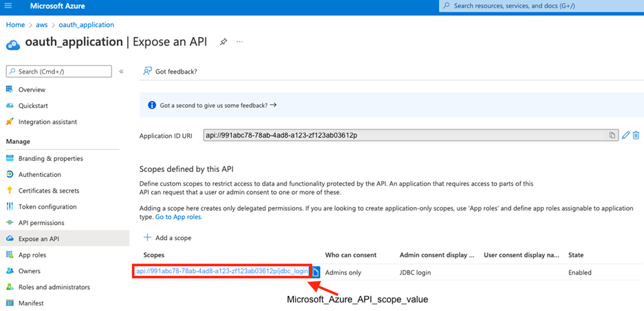Click the Admin consent display column header

point(437,255)
